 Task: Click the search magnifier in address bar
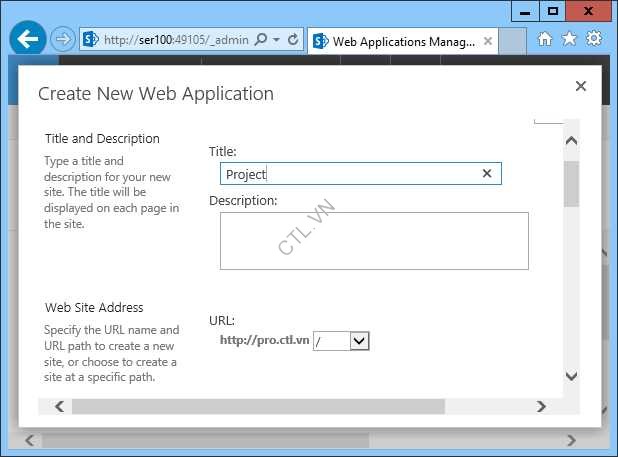pos(261,40)
